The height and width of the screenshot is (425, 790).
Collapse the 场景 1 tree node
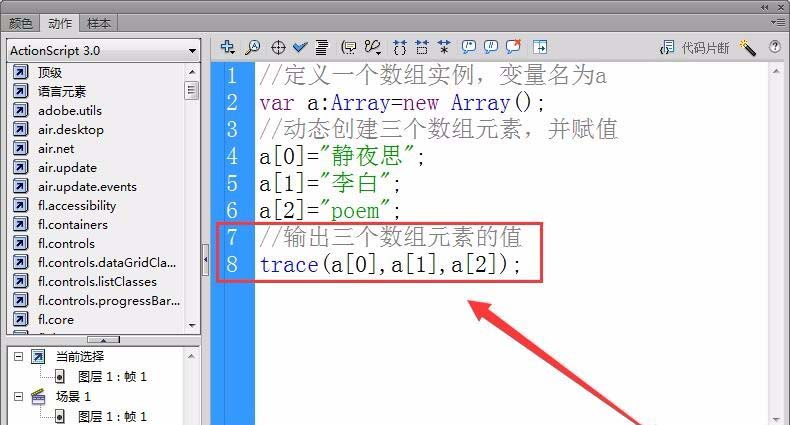tap(19, 396)
